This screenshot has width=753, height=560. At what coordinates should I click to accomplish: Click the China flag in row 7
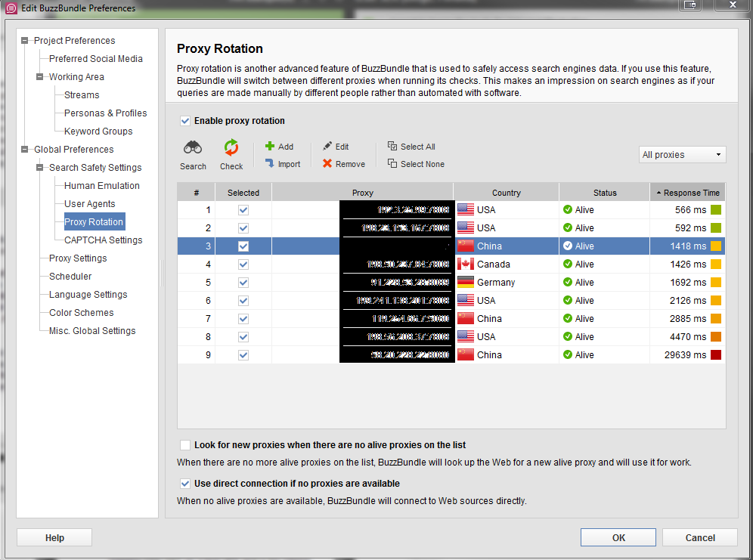point(466,318)
